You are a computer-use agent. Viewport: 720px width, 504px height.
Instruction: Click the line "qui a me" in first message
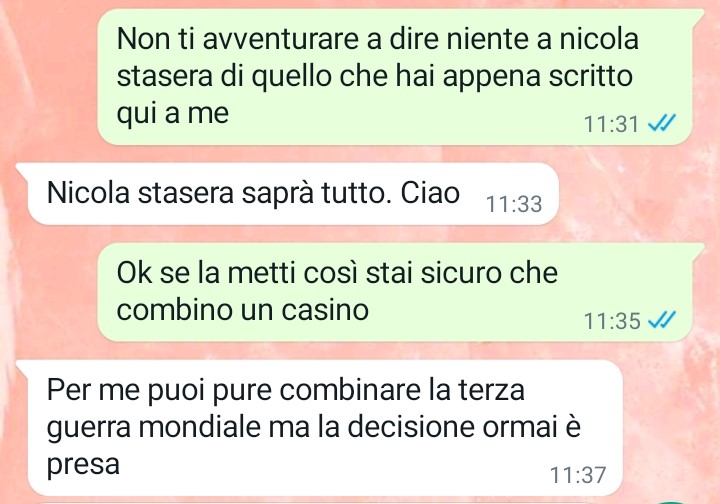tap(172, 113)
